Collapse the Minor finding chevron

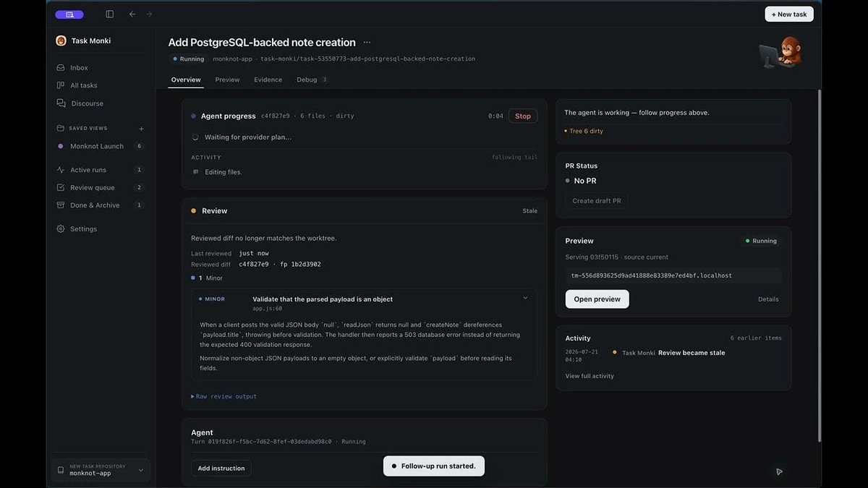point(525,298)
